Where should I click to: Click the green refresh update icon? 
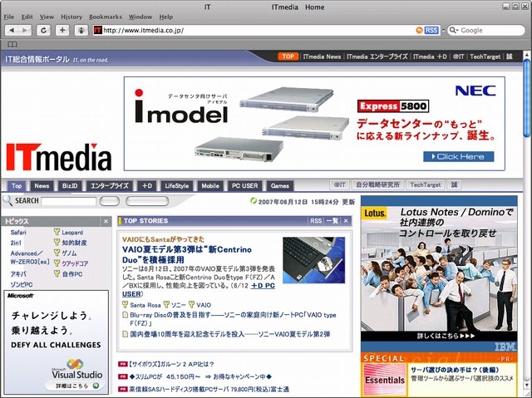pyautogui.click(x=253, y=201)
